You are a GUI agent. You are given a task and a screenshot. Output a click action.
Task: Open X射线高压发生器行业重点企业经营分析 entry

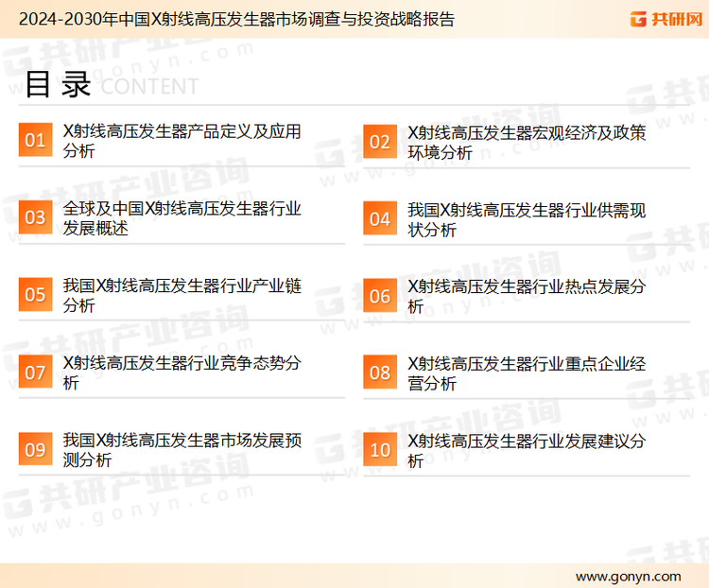527,372
